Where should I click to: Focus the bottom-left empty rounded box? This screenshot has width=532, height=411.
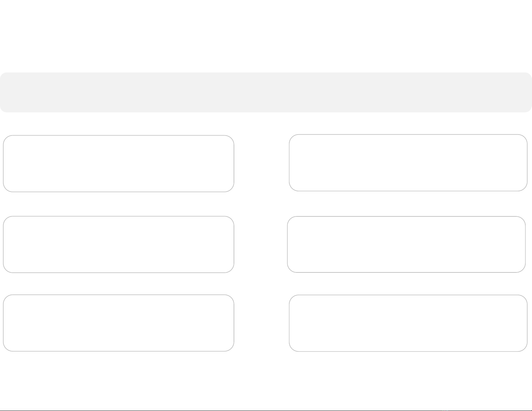(118, 323)
